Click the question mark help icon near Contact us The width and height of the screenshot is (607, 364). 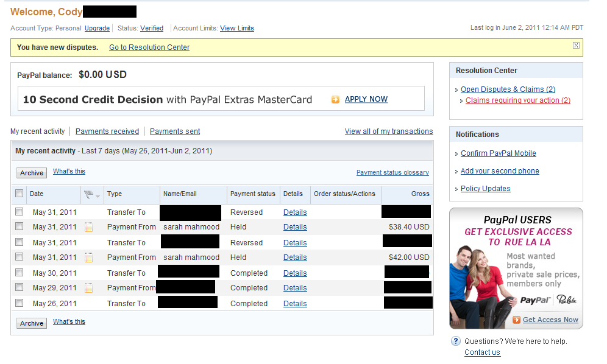pos(455,341)
